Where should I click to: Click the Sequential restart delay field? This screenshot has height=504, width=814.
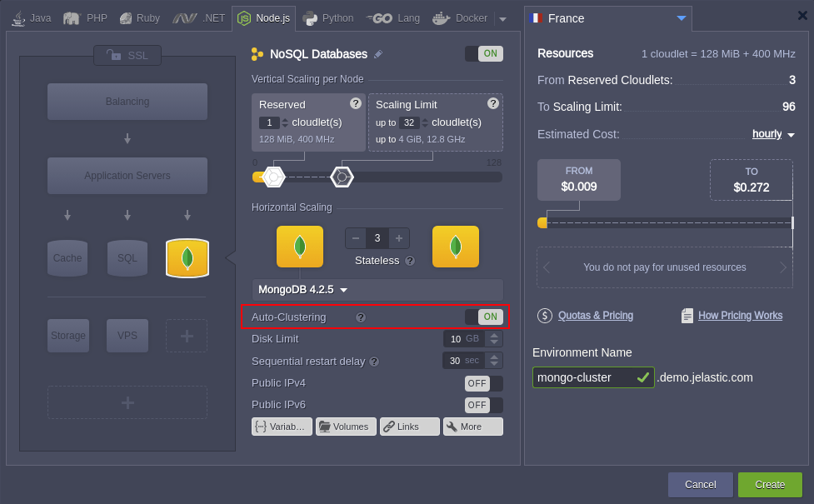pos(464,361)
